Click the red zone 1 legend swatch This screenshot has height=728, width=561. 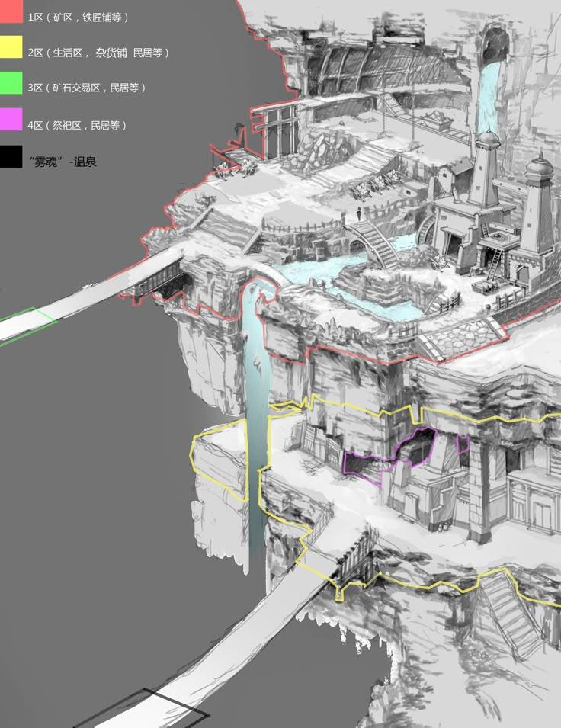click(x=11, y=11)
